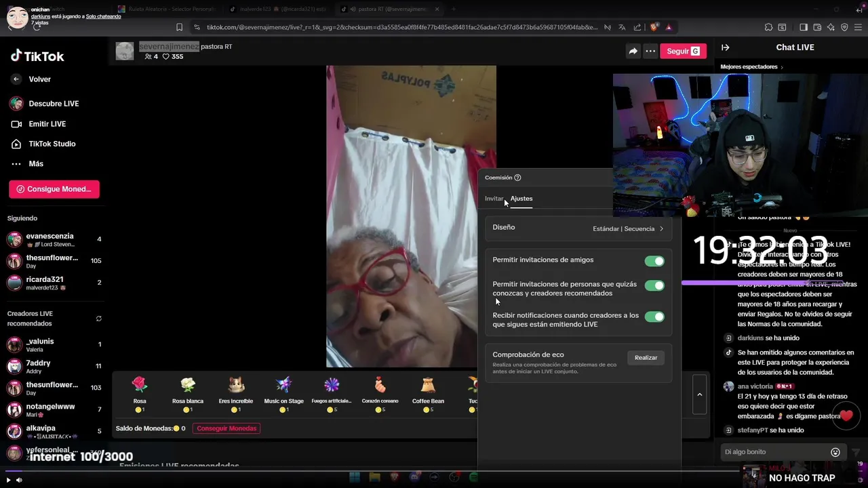Send the Coffee Bean gift

coord(428,394)
